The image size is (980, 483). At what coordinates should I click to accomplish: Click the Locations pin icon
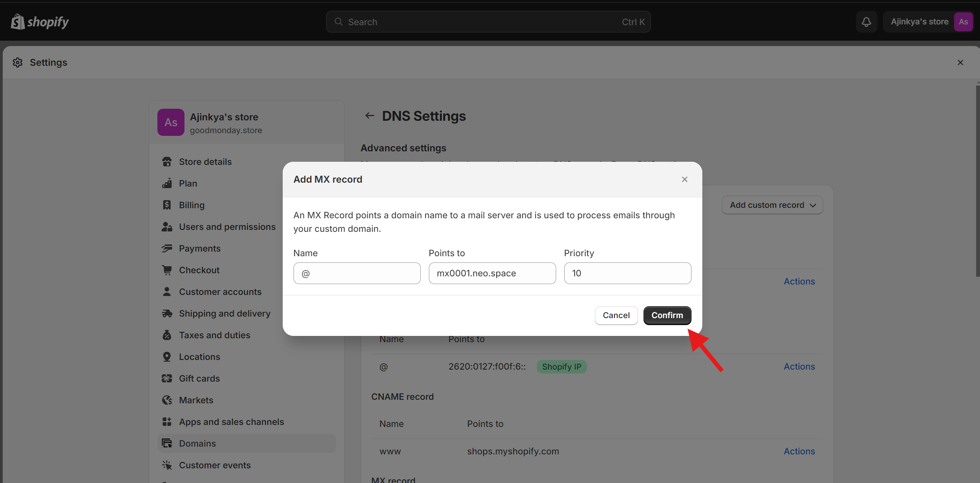[x=167, y=357]
